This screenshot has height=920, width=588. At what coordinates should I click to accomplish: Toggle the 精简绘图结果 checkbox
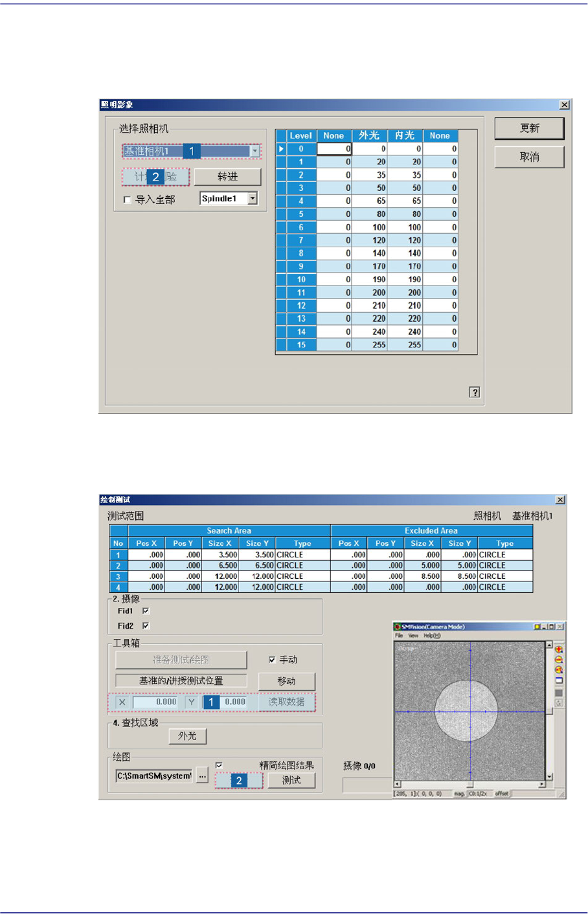coord(219,765)
